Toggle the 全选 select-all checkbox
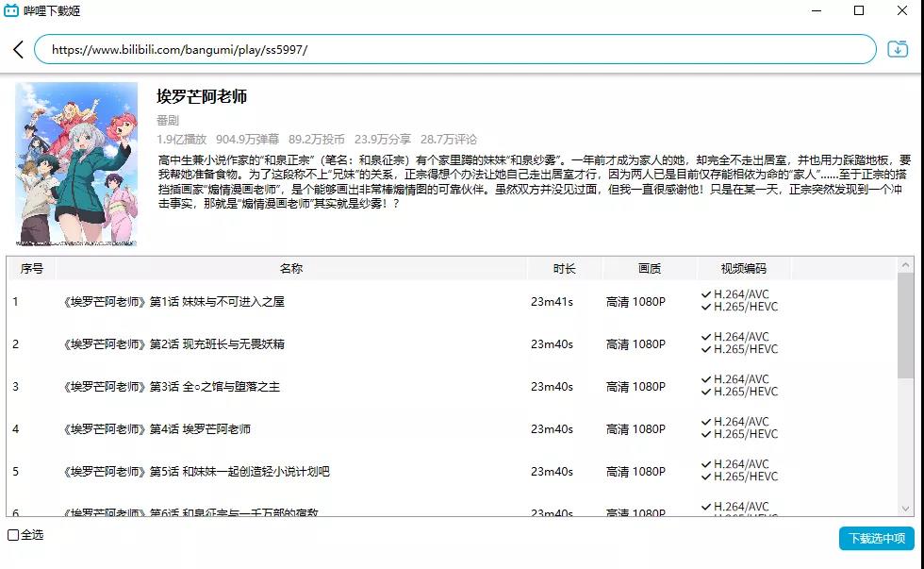Image resolution: width=924 pixels, height=569 pixels. click(x=13, y=535)
